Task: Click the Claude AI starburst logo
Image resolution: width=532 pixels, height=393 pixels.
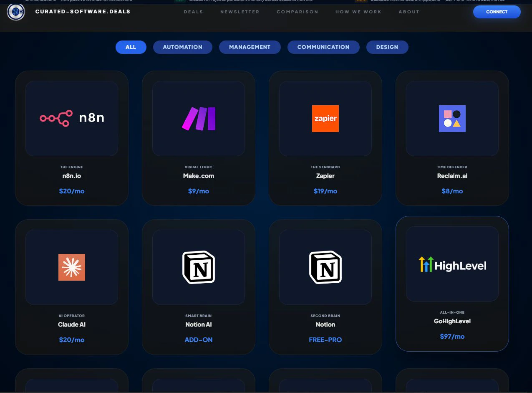Action: tap(72, 267)
